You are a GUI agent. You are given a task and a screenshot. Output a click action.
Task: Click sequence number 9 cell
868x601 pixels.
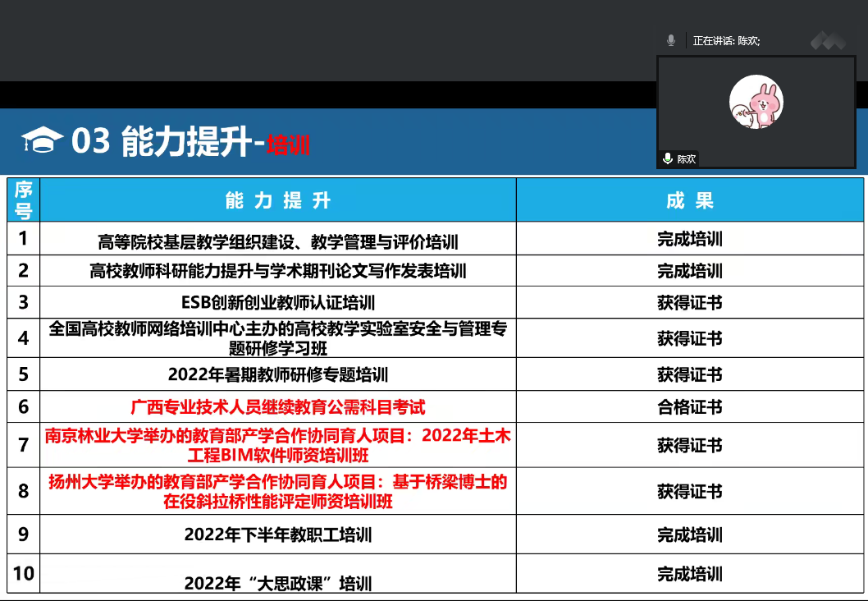click(23, 534)
